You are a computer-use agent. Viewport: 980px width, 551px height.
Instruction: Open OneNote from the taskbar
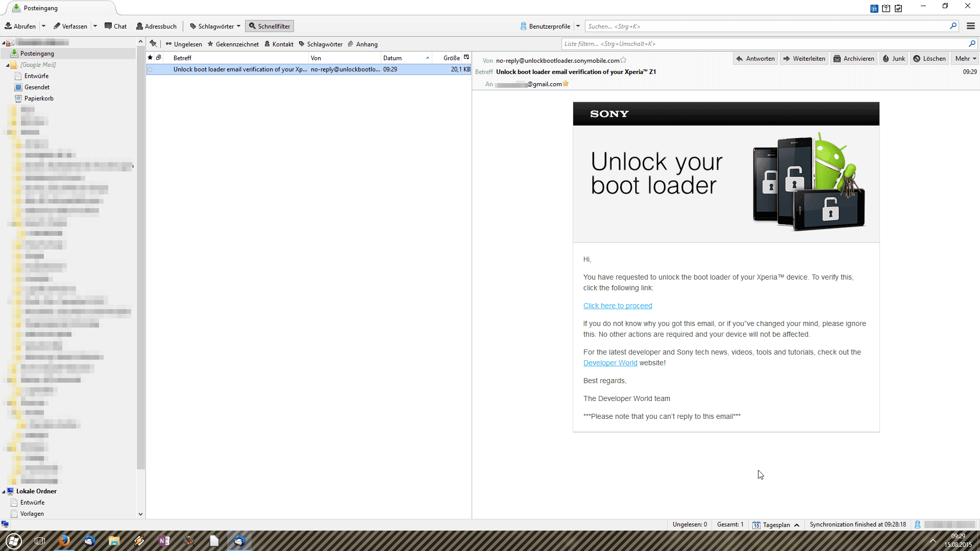click(x=164, y=541)
